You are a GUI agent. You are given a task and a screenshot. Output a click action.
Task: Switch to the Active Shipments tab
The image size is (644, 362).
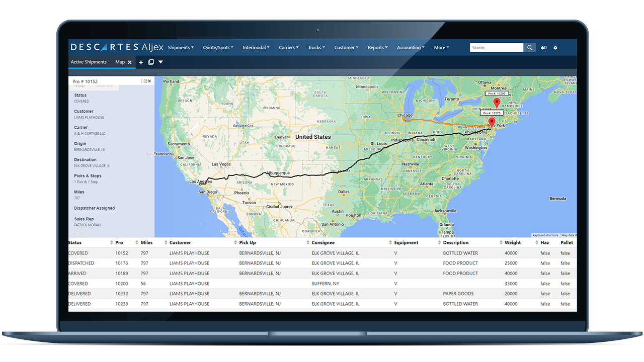pos(89,62)
